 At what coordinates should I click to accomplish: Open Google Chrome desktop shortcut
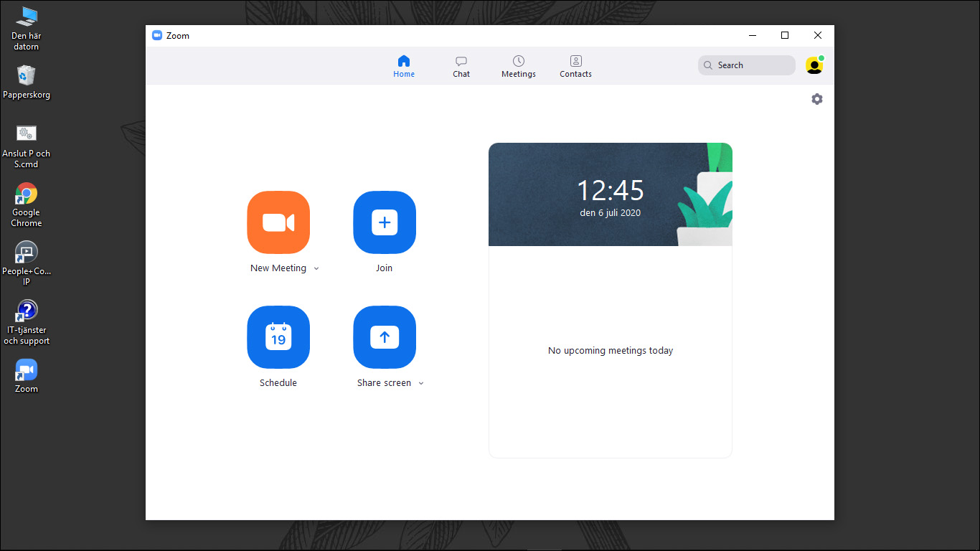tap(27, 194)
